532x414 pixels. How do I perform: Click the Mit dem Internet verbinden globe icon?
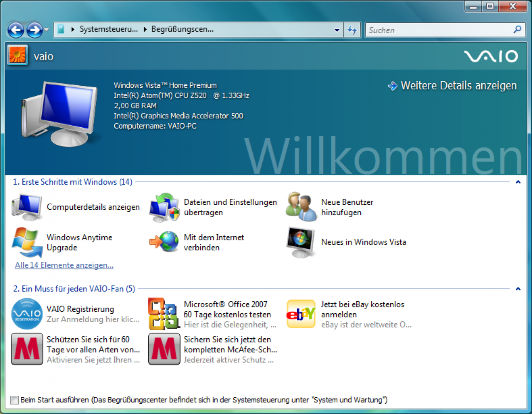click(x=164, y=242)
